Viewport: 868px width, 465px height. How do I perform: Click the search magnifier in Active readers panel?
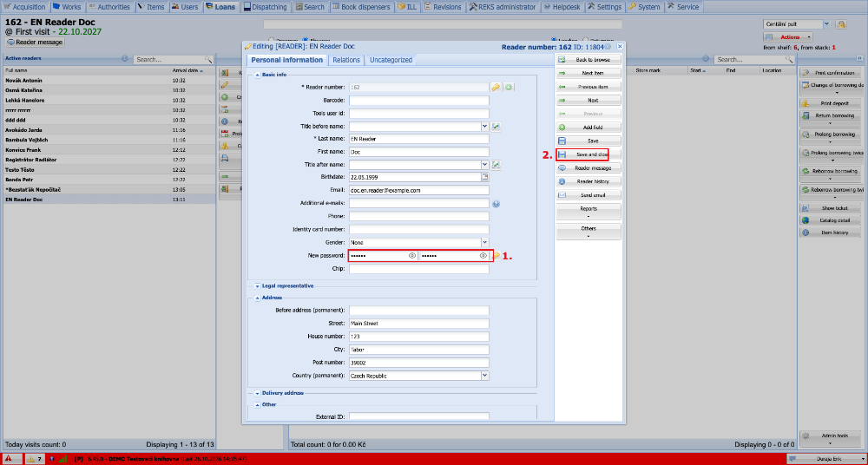(x=208, y=59)
